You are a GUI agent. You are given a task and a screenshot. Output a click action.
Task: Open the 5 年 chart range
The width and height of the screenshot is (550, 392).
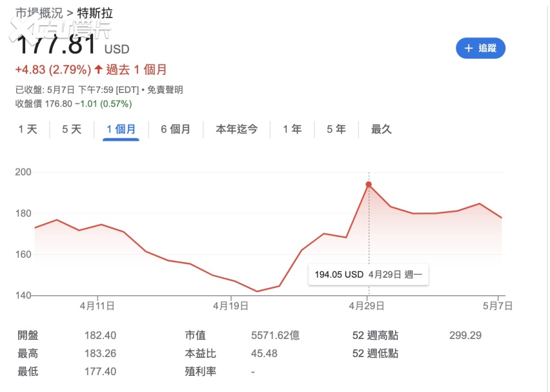point(336,129)
